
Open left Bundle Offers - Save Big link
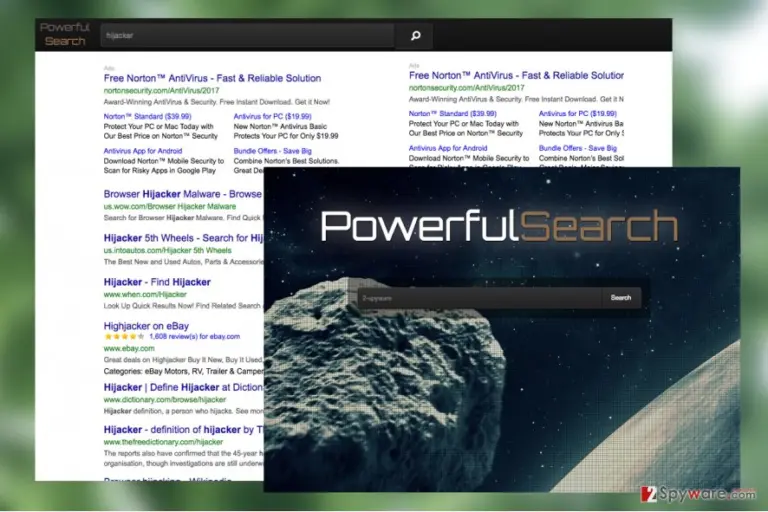tap(272, 151)
